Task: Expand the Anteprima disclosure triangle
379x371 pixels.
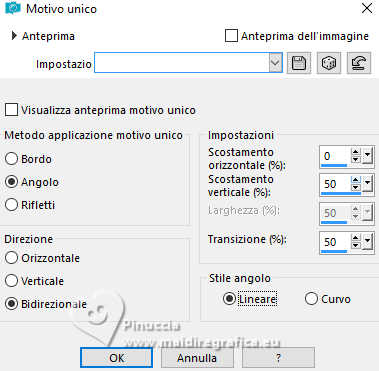Action: click(14, 36)
